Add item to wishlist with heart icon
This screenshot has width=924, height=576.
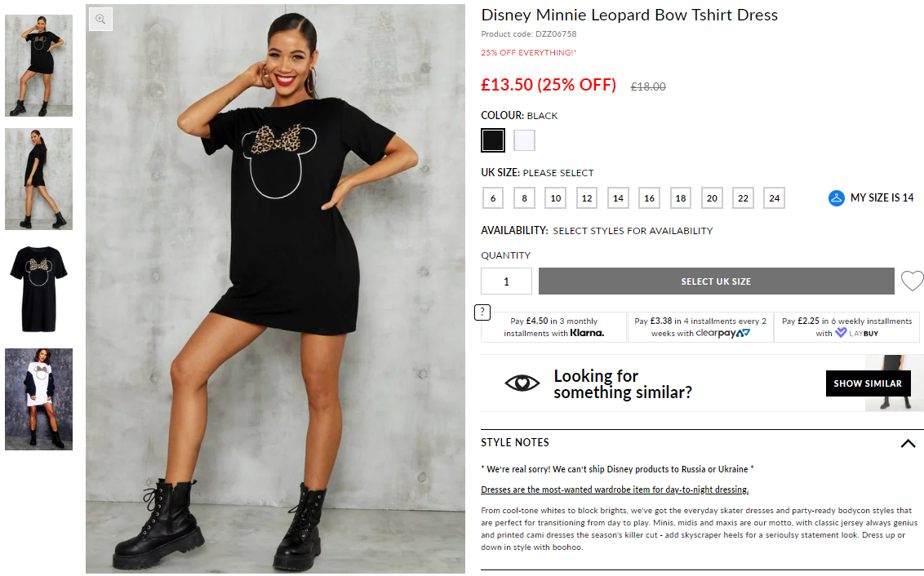pos(913,281)
